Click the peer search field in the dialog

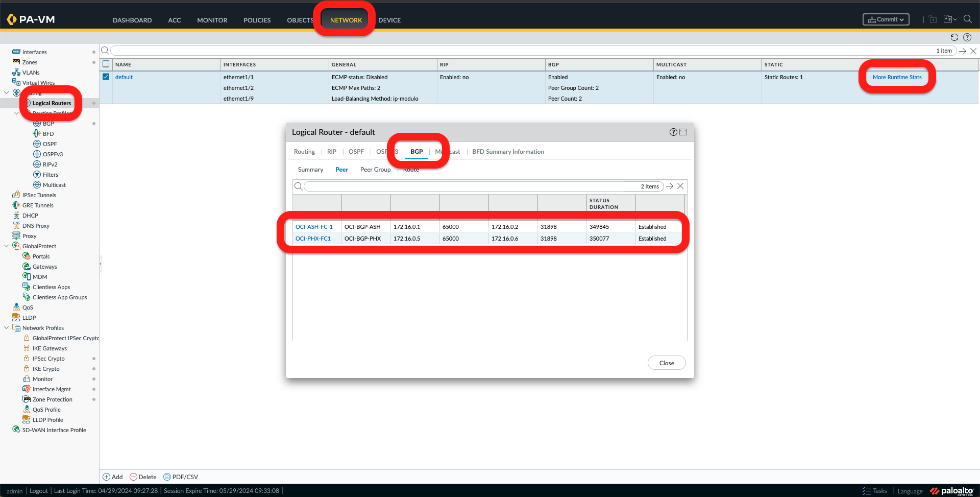(x=470, y=186)
